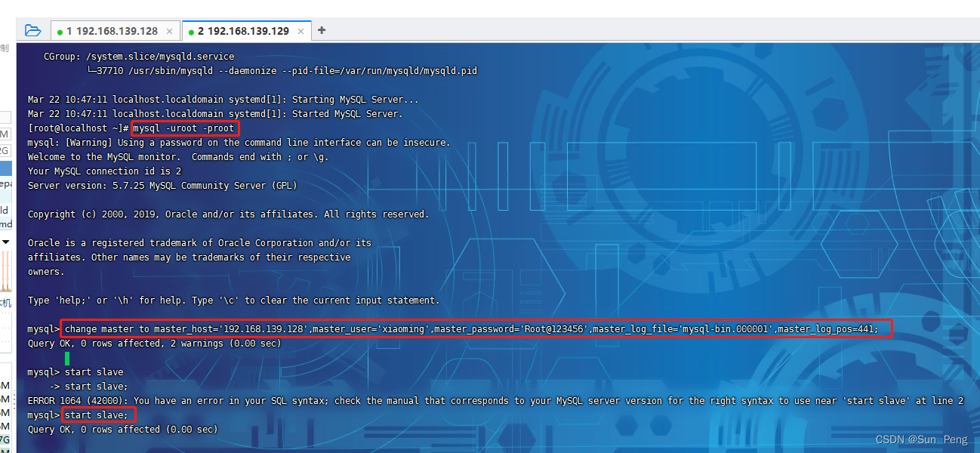Click the CGroup /system.slice/mysqld.service line

tap(139, 57)
